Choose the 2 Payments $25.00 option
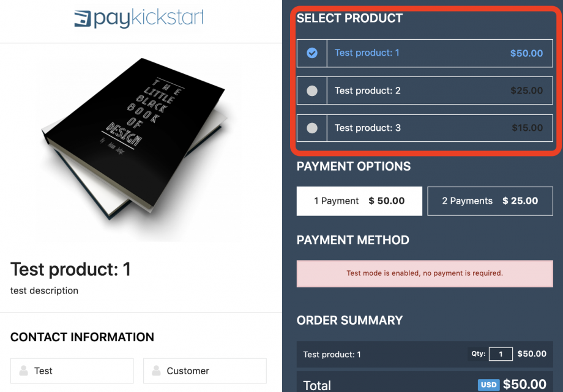This screenshot has width=563, height=392. (490, 201)
